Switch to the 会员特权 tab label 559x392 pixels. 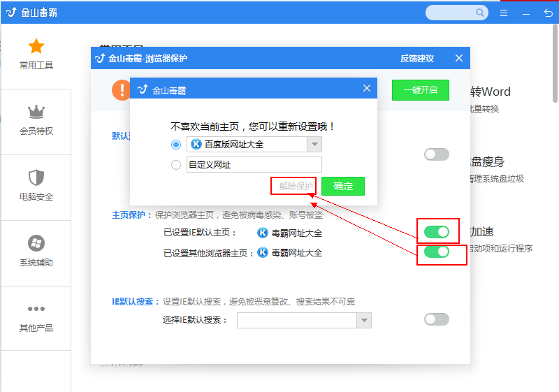pos(36,131)
